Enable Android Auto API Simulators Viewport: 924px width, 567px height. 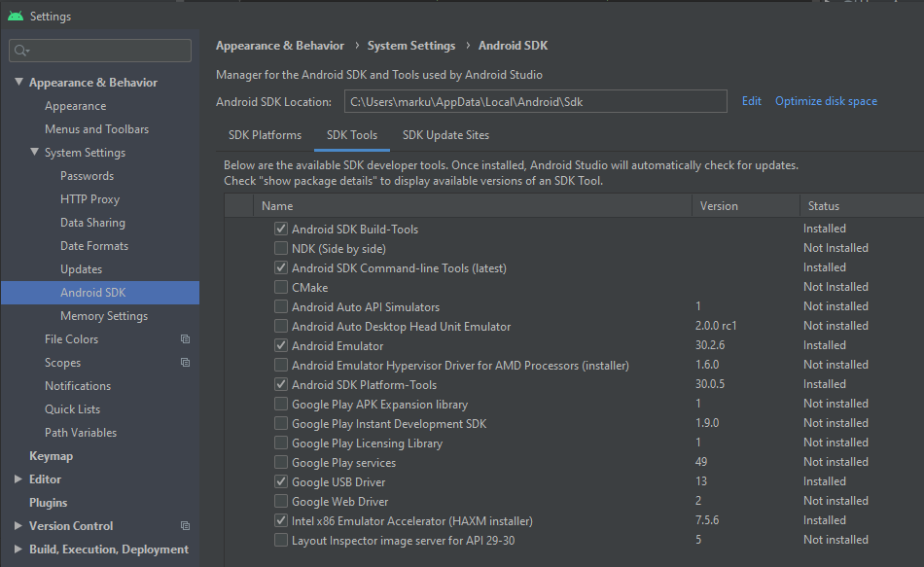[281, 306]
